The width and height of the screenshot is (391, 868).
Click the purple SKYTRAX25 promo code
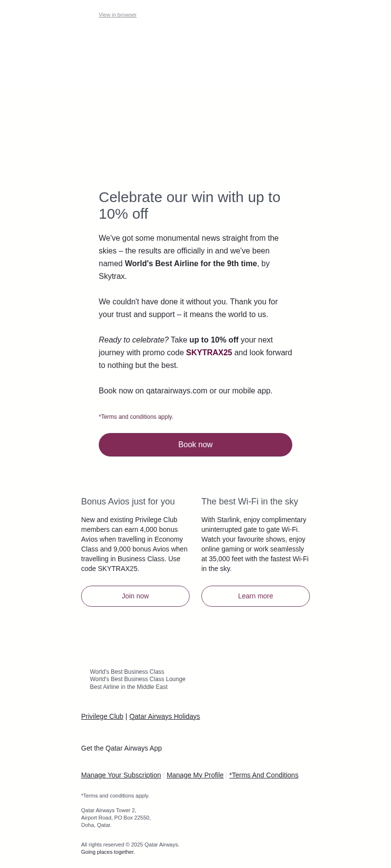point(209,353)
